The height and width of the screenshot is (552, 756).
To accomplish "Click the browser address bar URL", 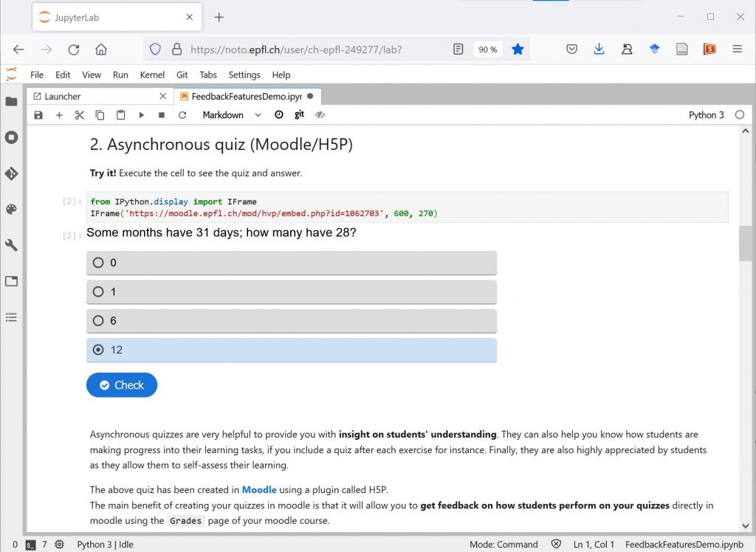I will pos(295,49).
